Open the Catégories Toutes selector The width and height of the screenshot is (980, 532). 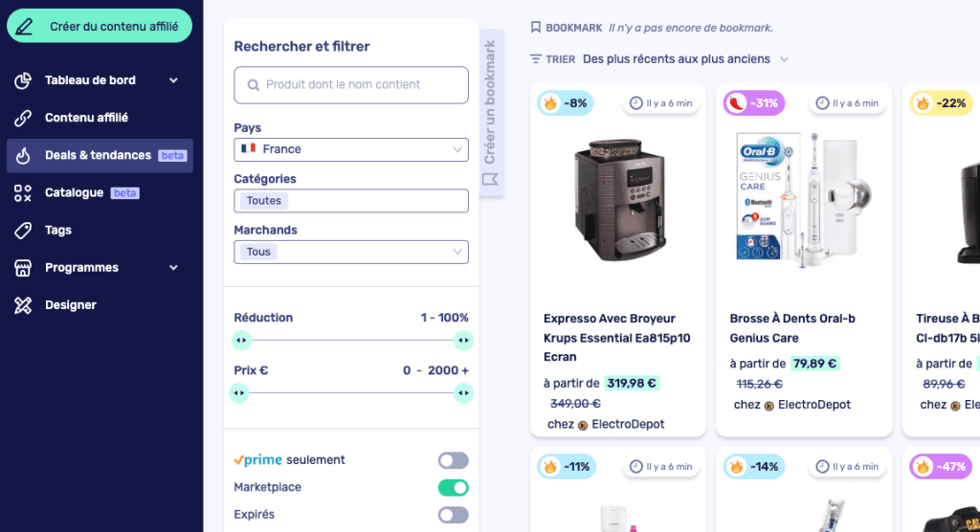[x=351, y=201]
